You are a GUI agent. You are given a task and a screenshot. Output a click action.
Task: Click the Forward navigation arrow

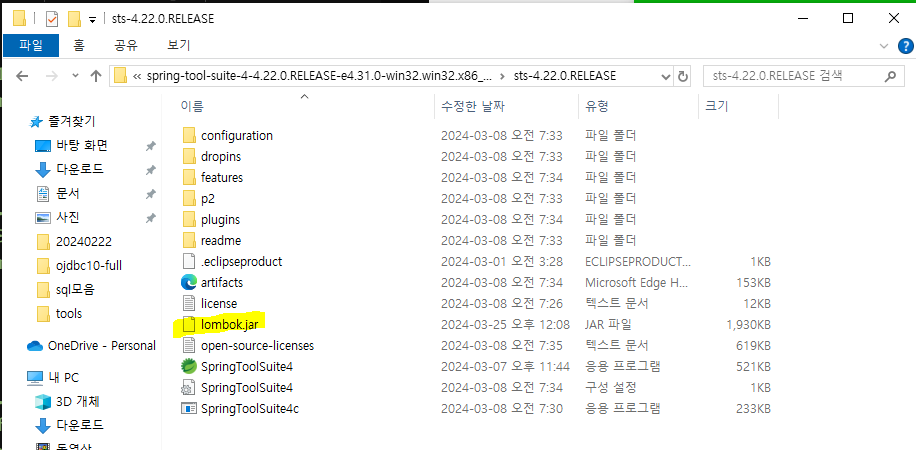[x=51, y=76]
